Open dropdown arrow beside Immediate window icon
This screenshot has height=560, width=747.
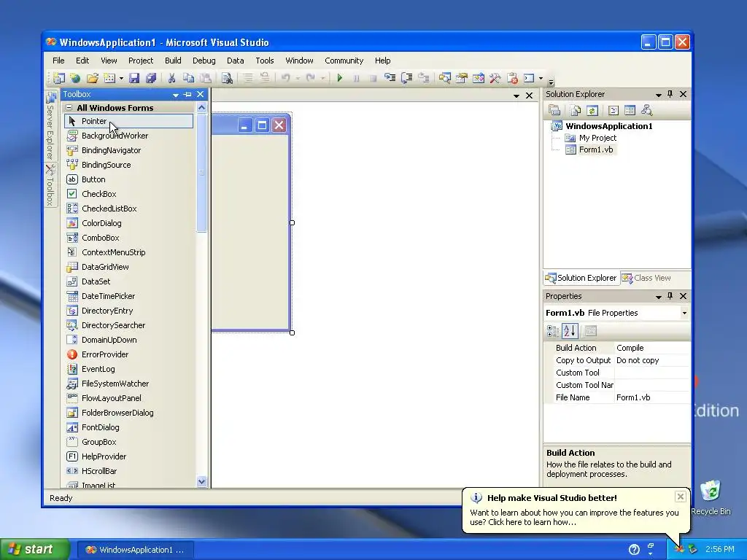541,78
